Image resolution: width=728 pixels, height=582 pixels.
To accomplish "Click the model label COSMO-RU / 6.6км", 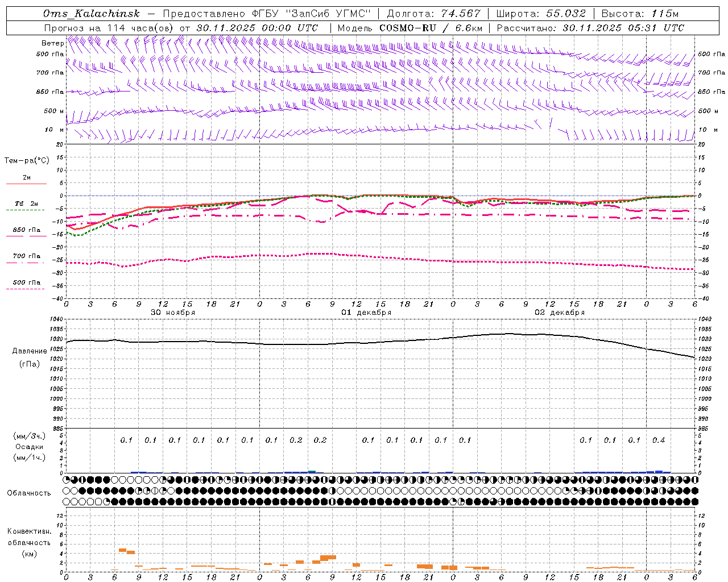I will coord(431,28).
